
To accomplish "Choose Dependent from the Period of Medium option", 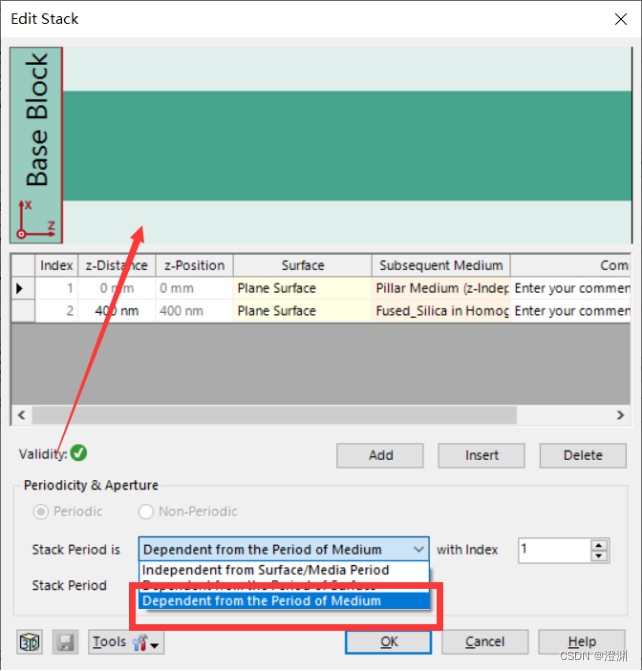I will (x=284, y=601).
